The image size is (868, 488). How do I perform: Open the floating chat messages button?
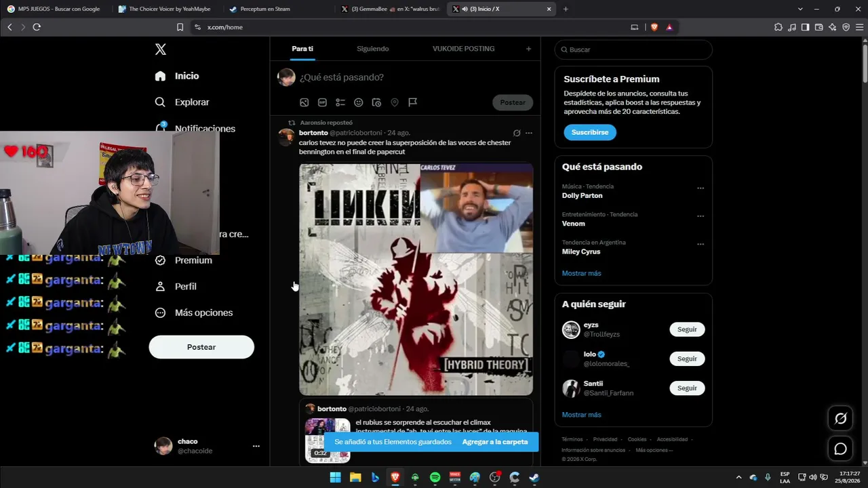(841, 449)
